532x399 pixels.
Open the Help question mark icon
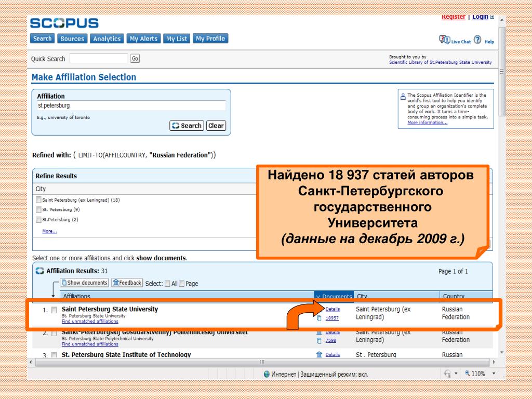[x=477, y=39]
